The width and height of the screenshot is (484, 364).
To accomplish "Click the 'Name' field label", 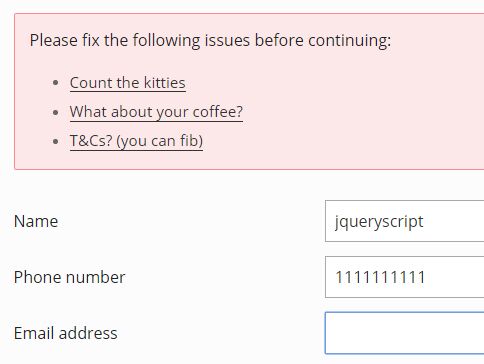I will [36, 221].
